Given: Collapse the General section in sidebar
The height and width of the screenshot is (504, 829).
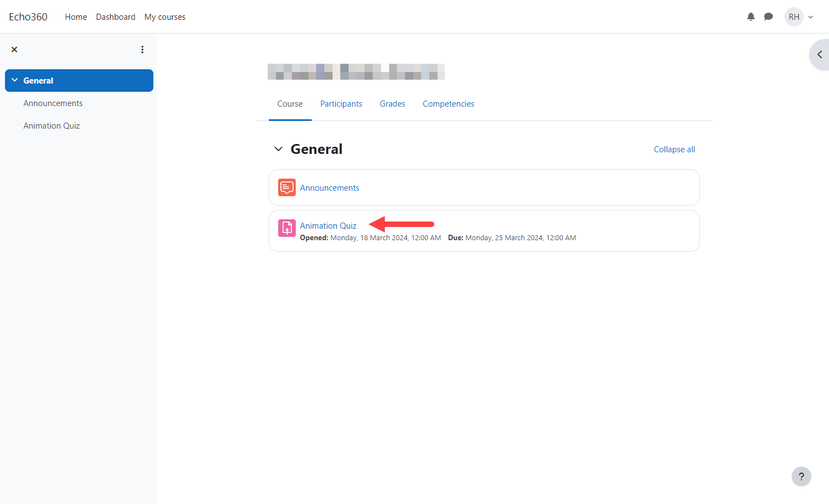Looking at the screenshot, I should point(15,80).
